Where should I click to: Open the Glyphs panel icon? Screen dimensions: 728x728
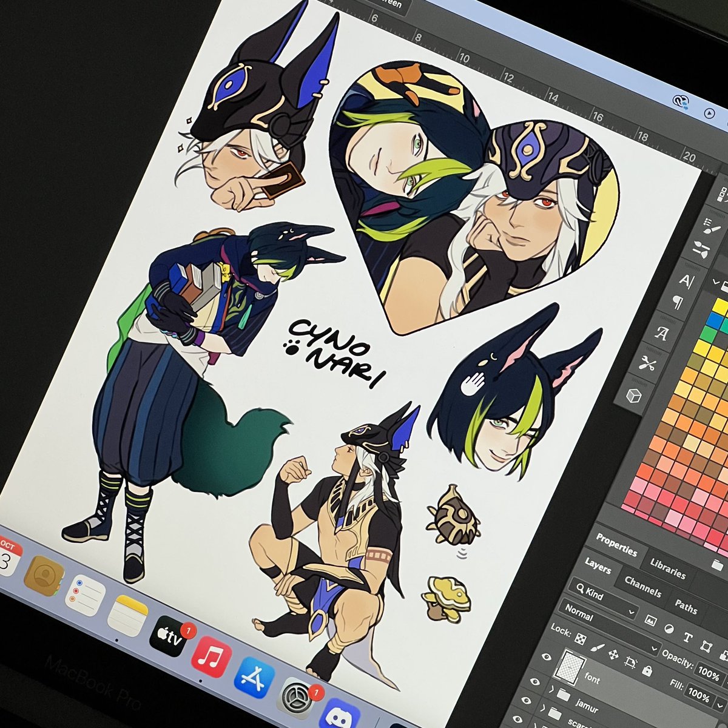(x=661, y=332)
